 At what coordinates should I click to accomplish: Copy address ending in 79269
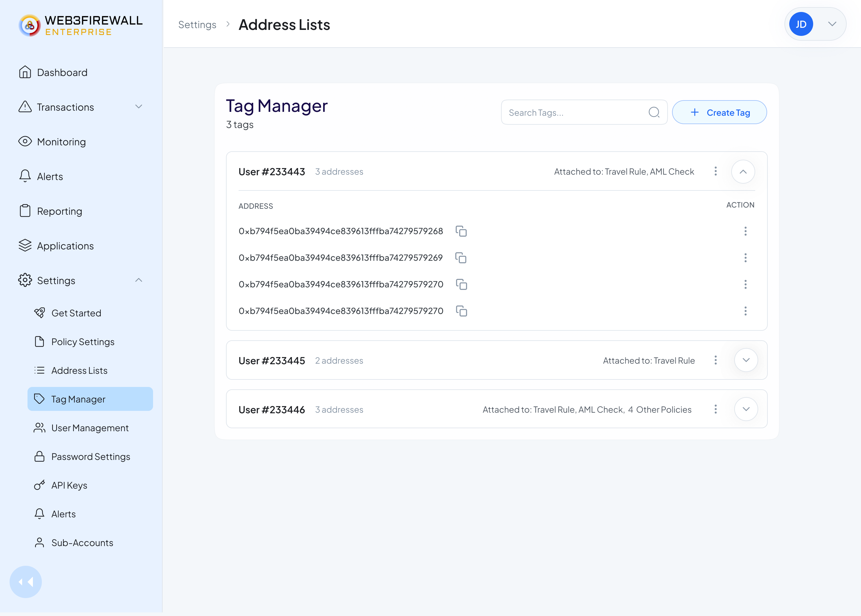(461, 258)
